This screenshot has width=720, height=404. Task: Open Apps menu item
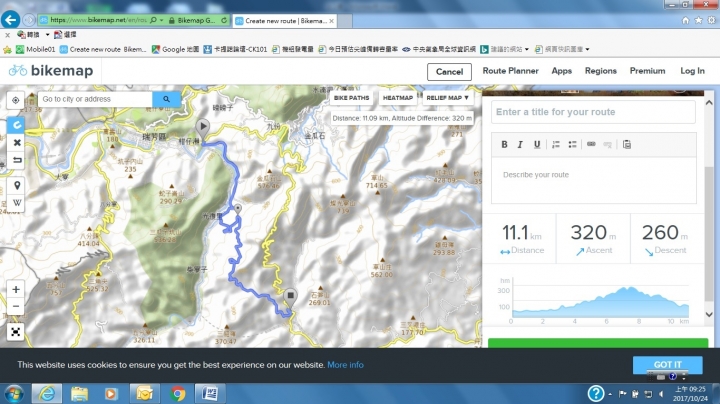(562, 71)
